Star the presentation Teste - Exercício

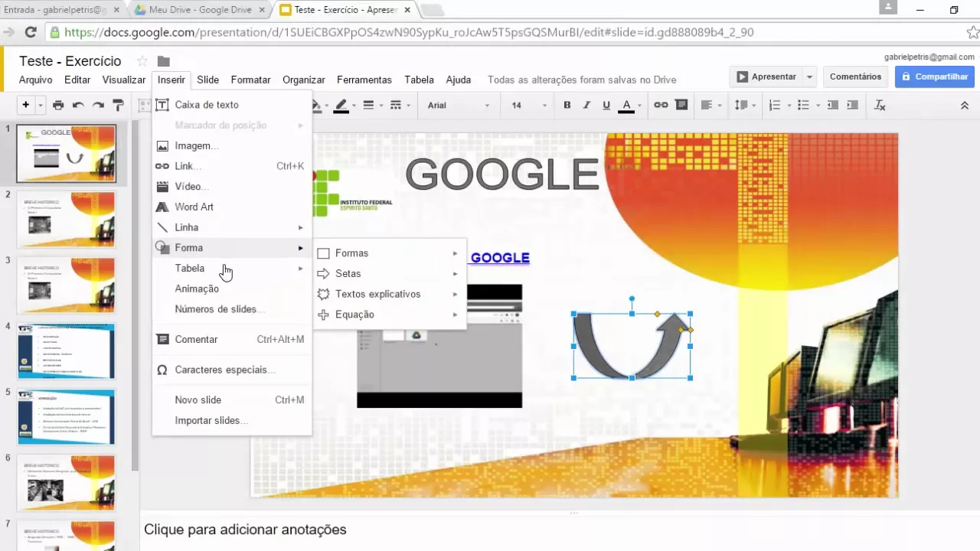(142, 61)
